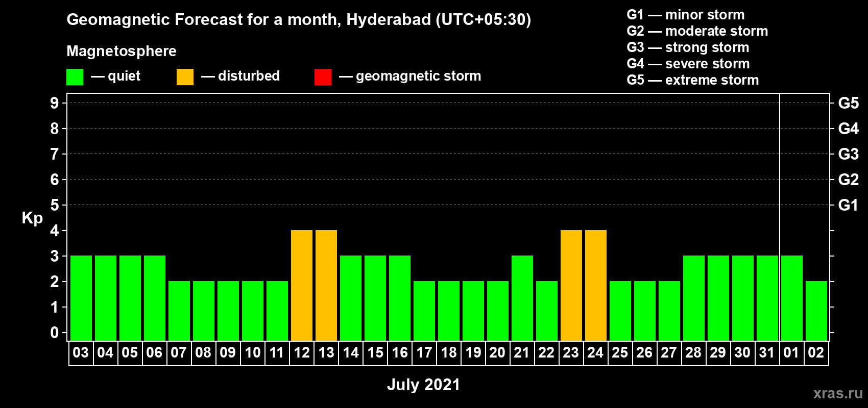Click the green bar for day 03
The height and width of the screenshot is (408, 868).
[81, 298]
